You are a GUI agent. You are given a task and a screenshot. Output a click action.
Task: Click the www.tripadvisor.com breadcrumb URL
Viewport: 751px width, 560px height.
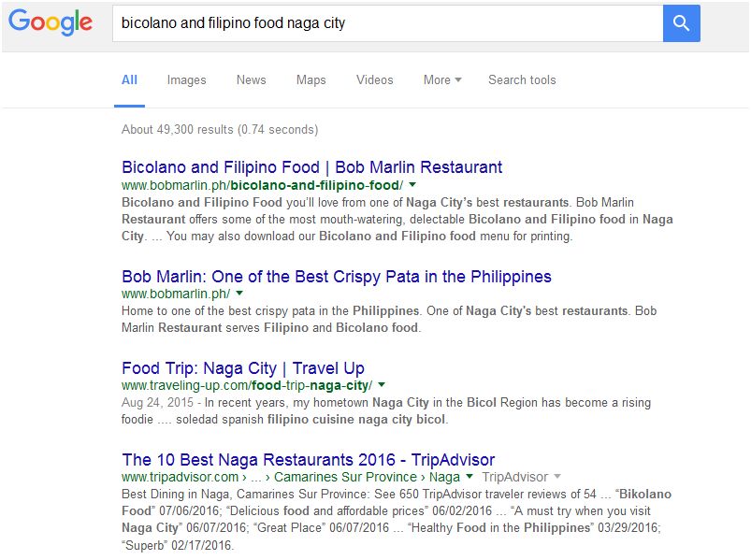click(x=166, y=477)
